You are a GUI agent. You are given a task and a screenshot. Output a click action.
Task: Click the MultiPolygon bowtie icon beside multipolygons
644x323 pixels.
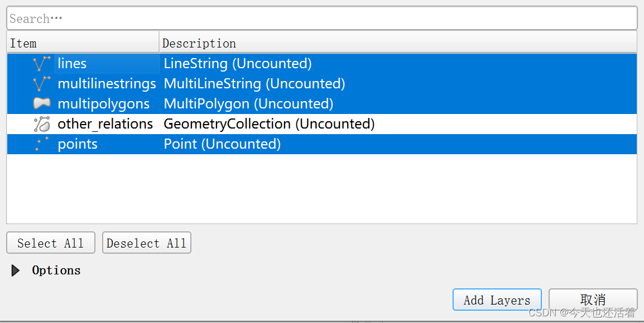tap(41, 103)
